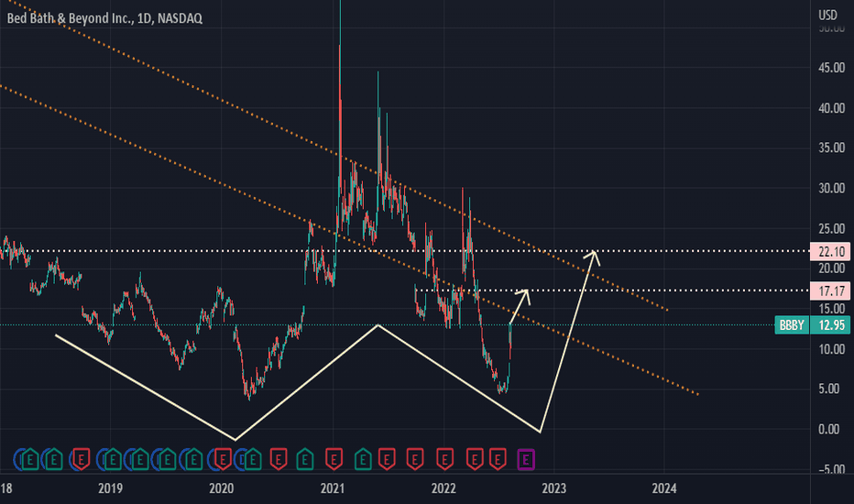Click the red earnings marker at start of 2021

[x=334, y=459]
